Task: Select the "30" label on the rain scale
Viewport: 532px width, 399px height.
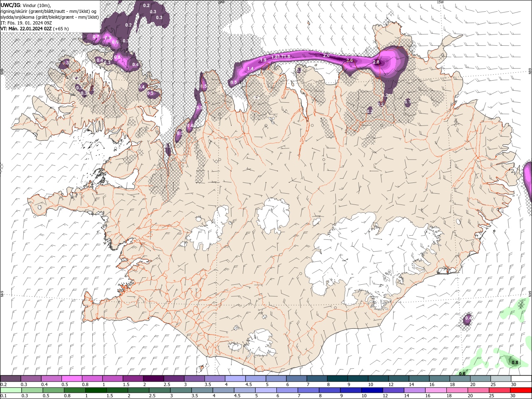Action: coord(514,396)
